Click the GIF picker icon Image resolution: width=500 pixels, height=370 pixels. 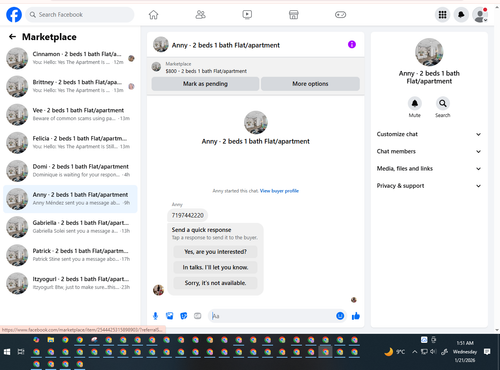(x=198, y=316)
